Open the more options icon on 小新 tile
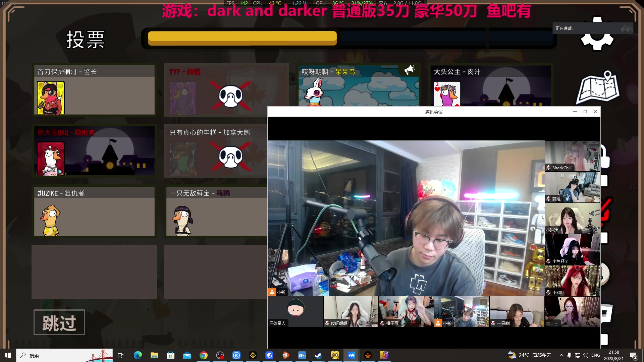 (x=483, y=302)
